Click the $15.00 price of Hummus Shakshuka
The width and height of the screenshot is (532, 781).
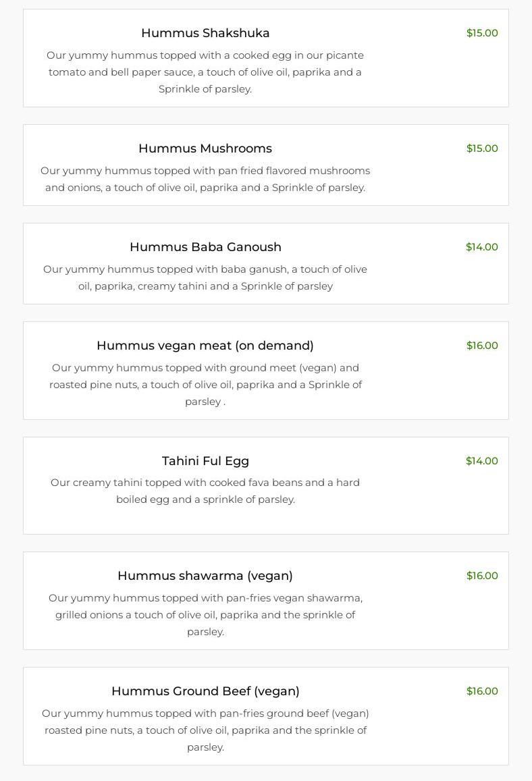(482, 33)
